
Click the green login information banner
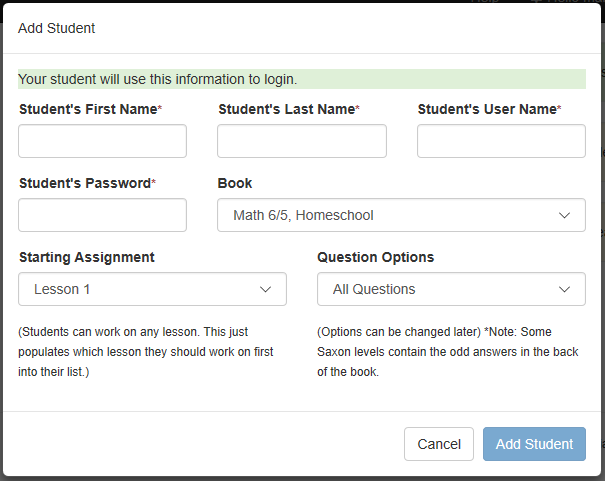tap(302, 79)
